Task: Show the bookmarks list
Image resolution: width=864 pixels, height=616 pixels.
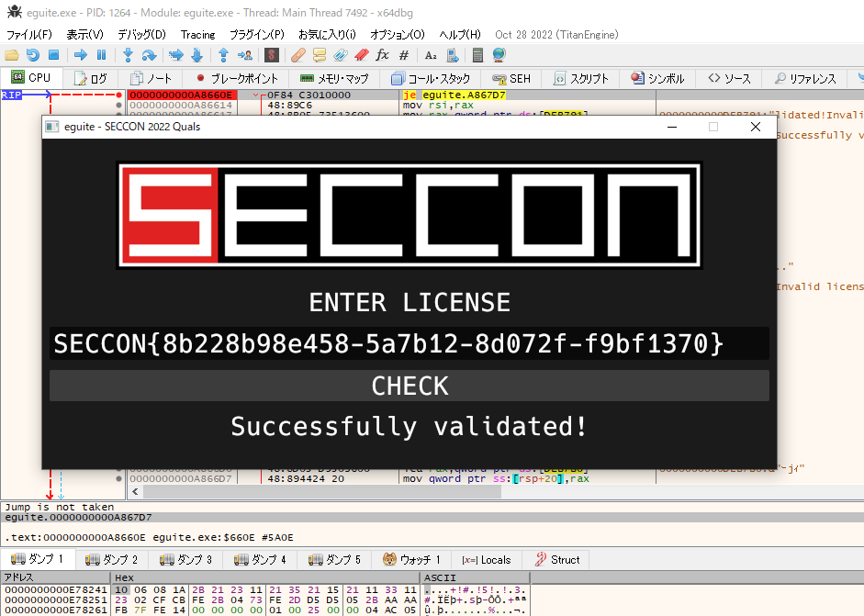Action: (362, 55)
